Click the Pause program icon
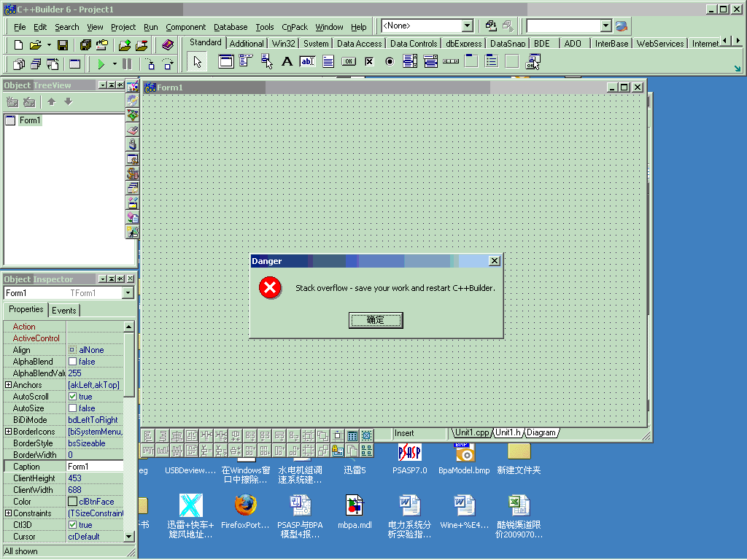Screen dimensions: 747x560 [127, 64]
